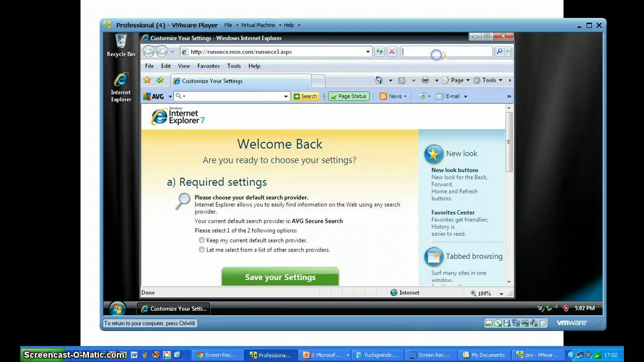Click the scrollbar down arrow
The height and width of the screenshot is (362, 644).
tap(509, 282)
